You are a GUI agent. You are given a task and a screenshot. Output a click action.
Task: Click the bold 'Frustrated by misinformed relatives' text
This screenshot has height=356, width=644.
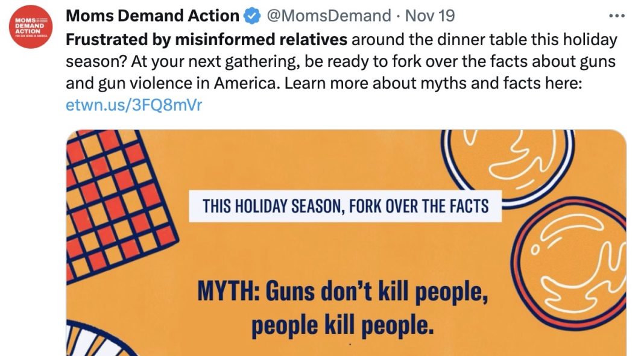pos(206,40)
